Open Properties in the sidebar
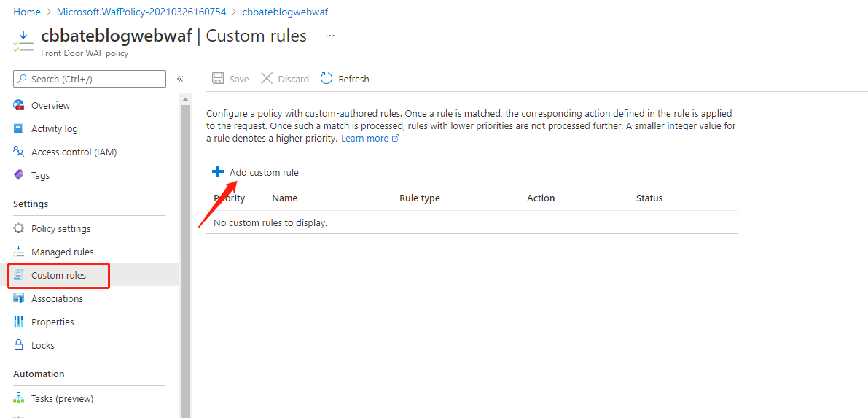 point(52,322)
